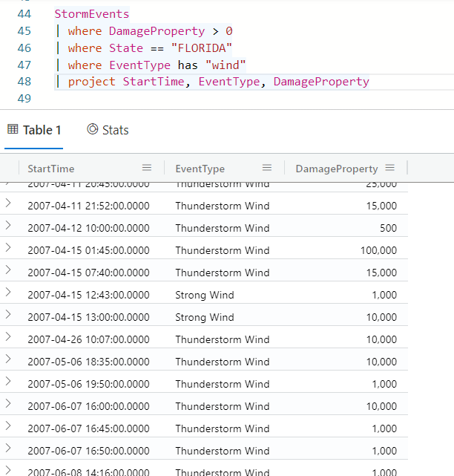Expand the 2007-05-06 18:35:00 row

tap(8, 359)
